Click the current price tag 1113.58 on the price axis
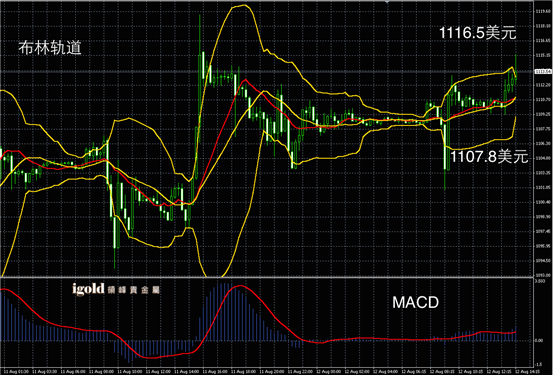This screenshot has height=375, width=553. 543,72
